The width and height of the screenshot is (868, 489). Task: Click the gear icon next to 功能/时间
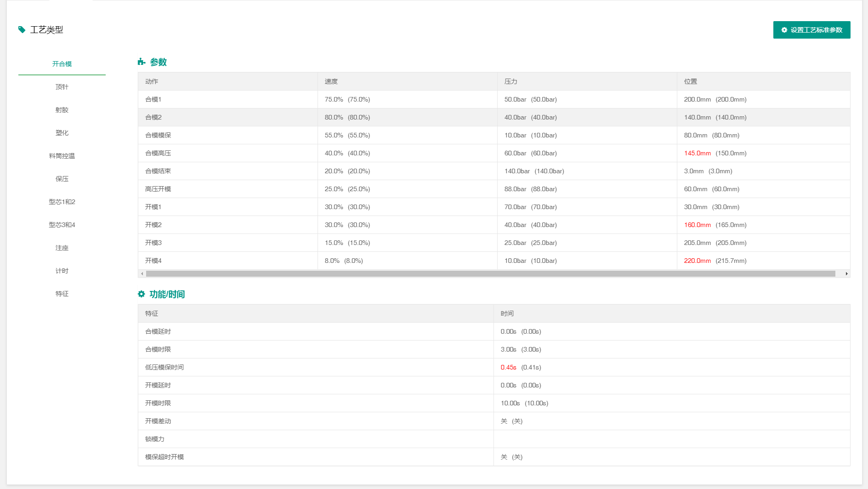142,294
